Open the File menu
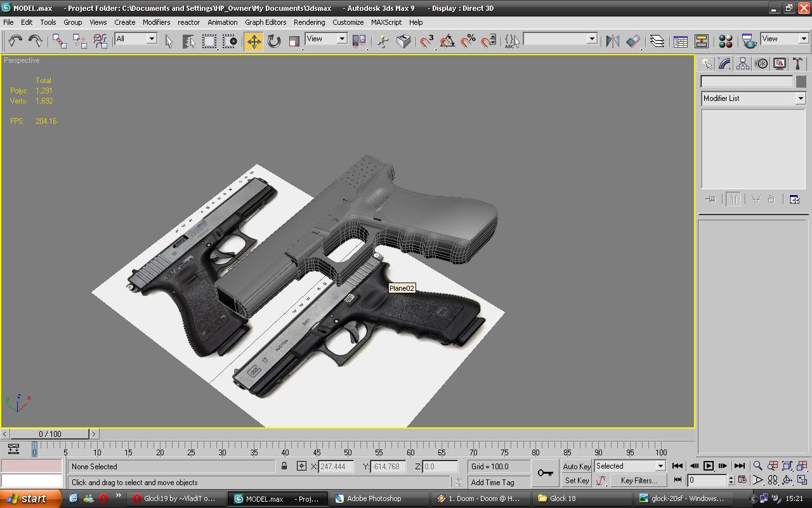The width and height of the screenshot is (812, 508). [8, 22]
